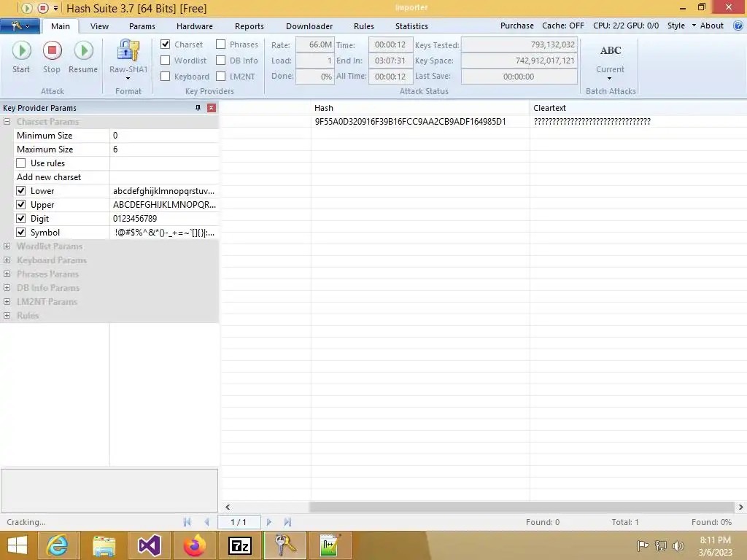Click the ABC Current batch attack icon
The width and height of the screenshot is (747, 560).
(x=611, y=50)
